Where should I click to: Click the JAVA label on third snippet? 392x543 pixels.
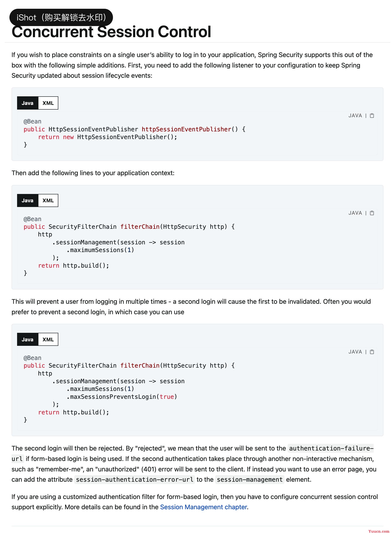[x=355, y=352]
